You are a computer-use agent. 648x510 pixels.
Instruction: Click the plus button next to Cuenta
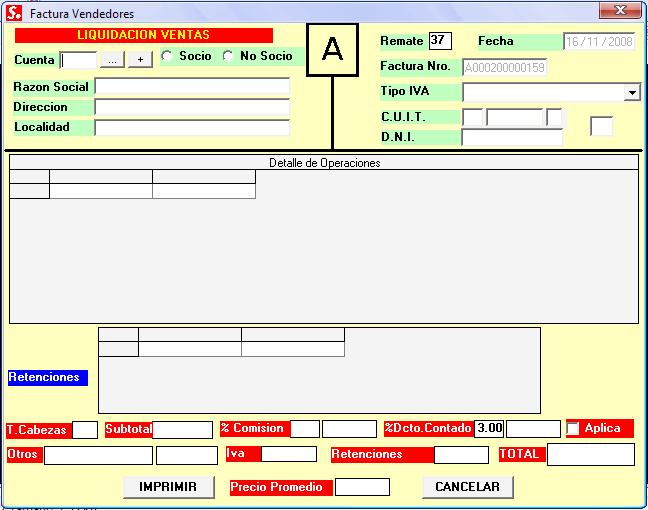(140, 60)
